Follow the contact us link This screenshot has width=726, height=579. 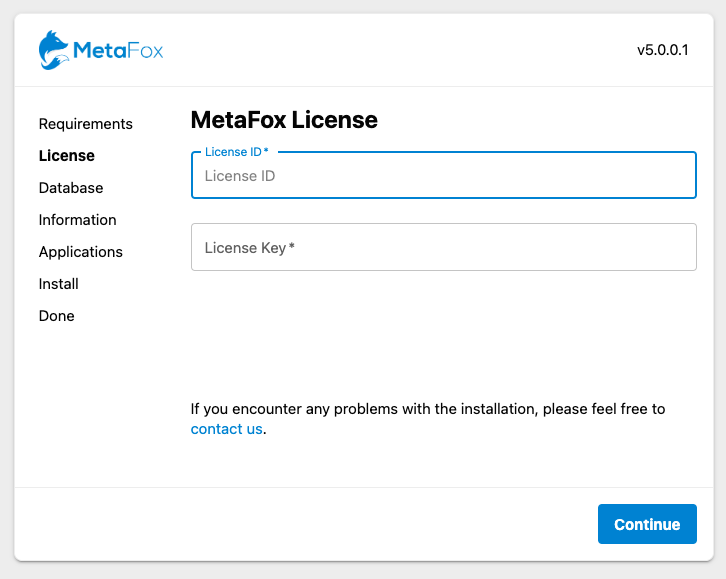click(226, 429)
